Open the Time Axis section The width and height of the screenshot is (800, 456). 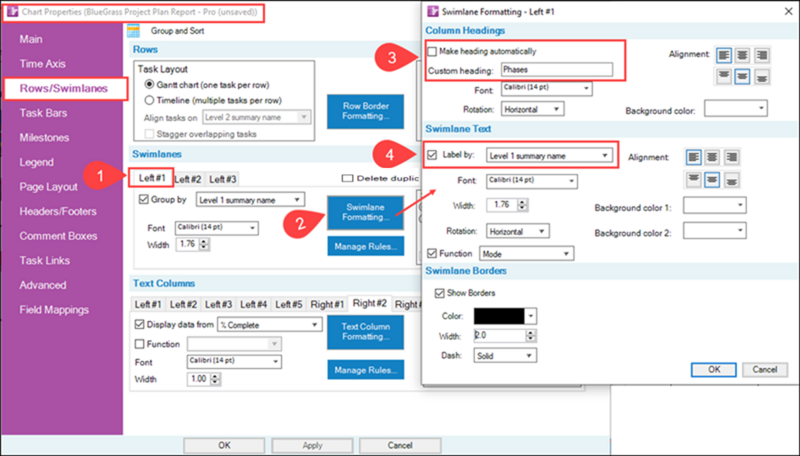click(43, 64)
